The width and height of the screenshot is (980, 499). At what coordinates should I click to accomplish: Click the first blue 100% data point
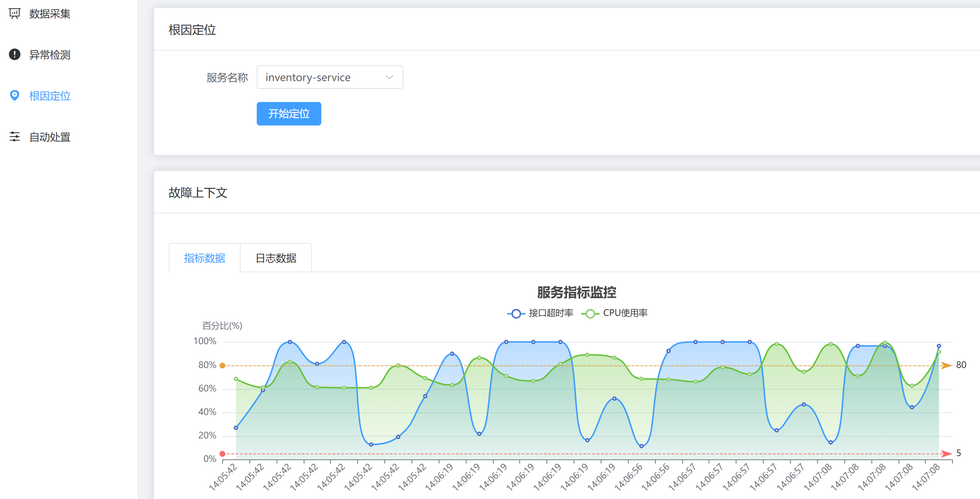290,342
